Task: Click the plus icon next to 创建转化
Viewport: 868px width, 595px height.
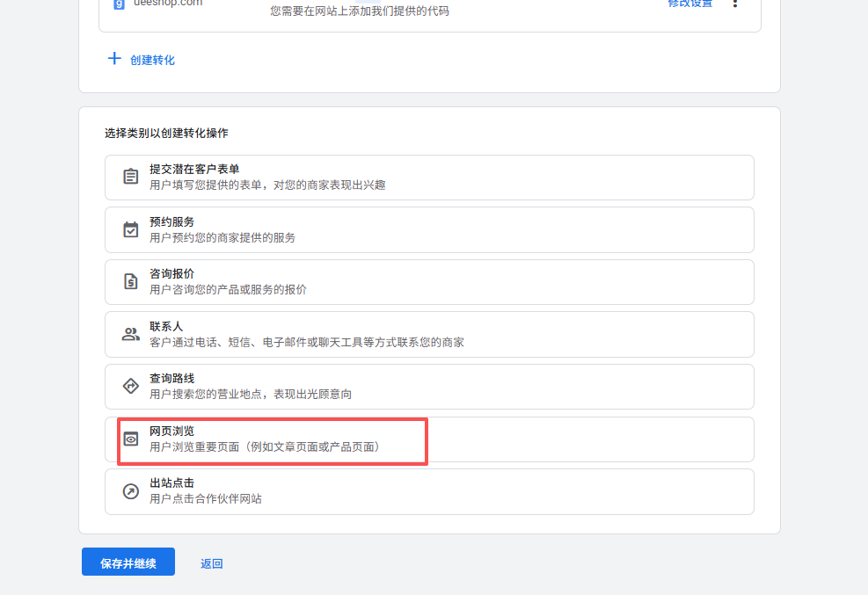Action: click(x=114, y=59)
